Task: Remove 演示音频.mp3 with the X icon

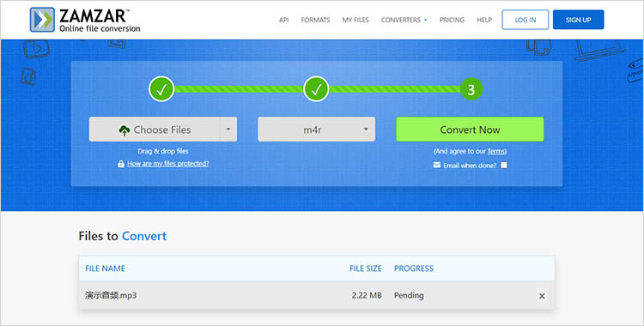Action: (542, 296)
